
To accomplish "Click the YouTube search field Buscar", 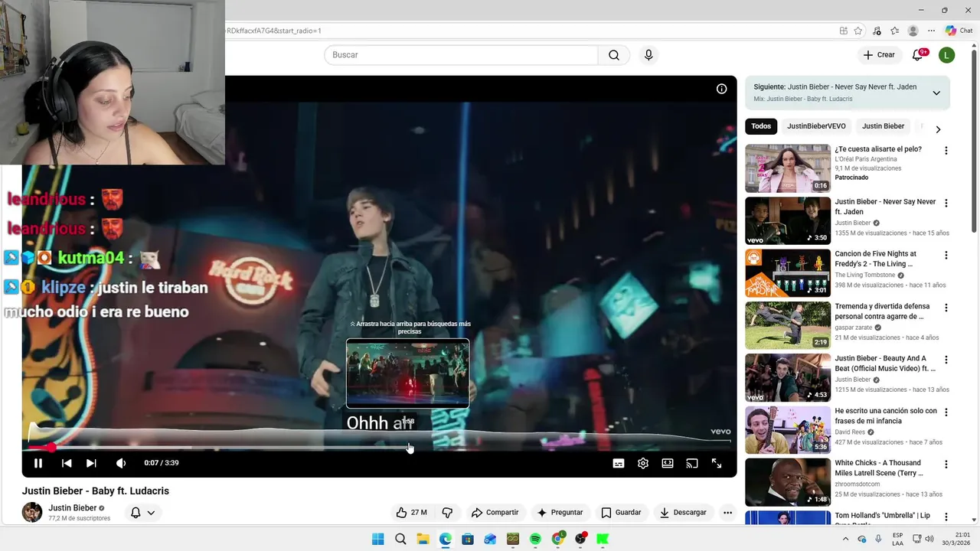I will (461, 55).
